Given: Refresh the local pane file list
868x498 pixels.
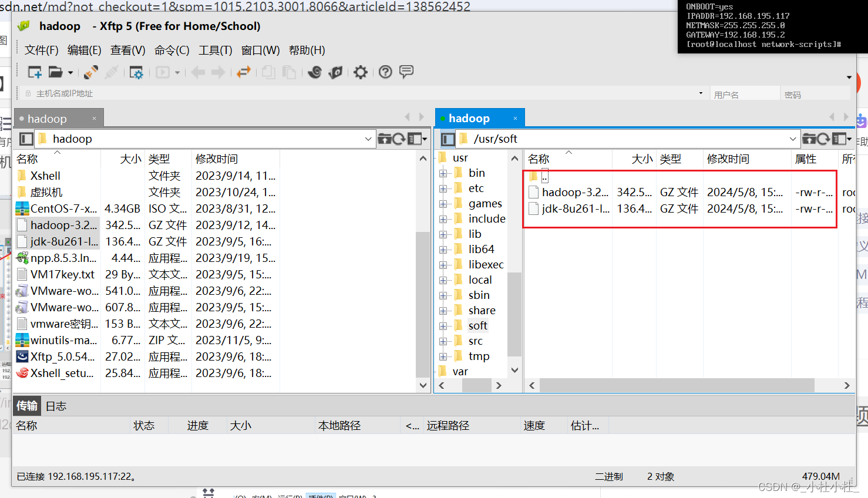Looking at the screenshot, I should click(399, 139).
